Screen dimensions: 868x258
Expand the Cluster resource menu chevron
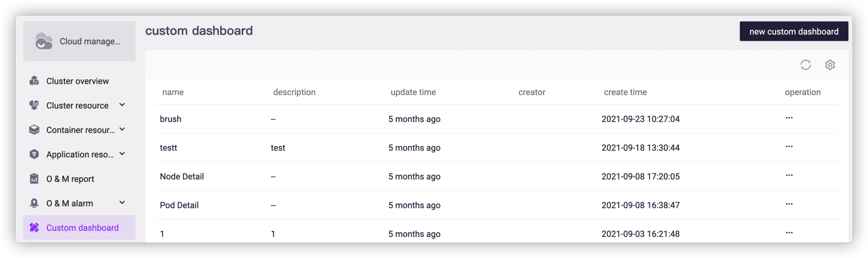pyautogui.click(x=122, y=105)
